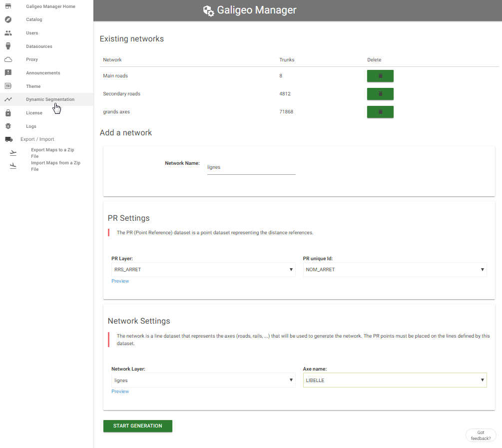Delete the Main roads network
The image size is (502, 448).
click(x=380, y=76)
